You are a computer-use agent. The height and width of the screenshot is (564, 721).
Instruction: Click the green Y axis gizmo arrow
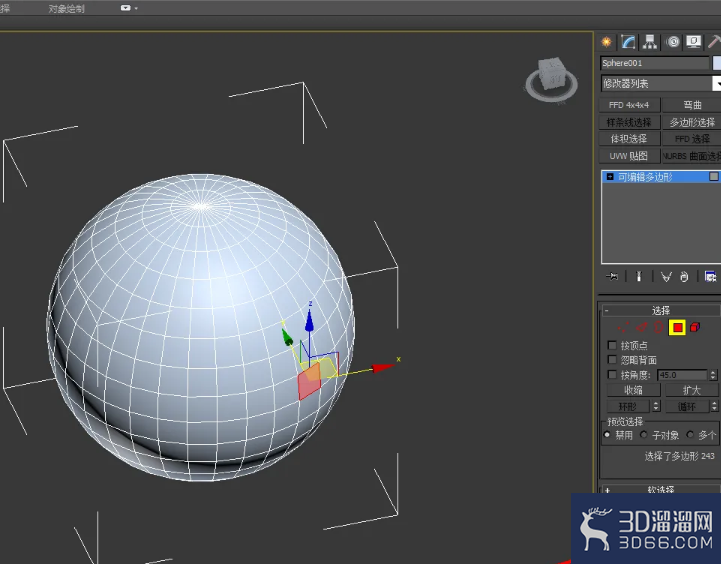[287, 337]
